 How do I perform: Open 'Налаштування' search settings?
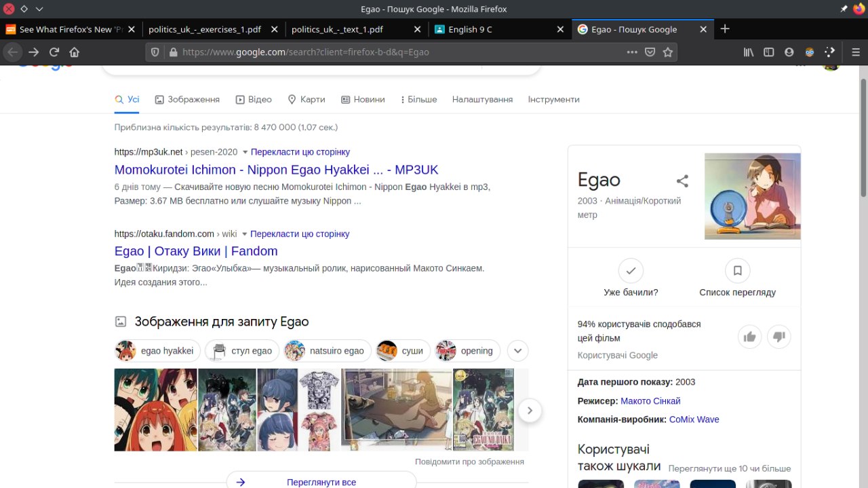click(x=482, y=99)
